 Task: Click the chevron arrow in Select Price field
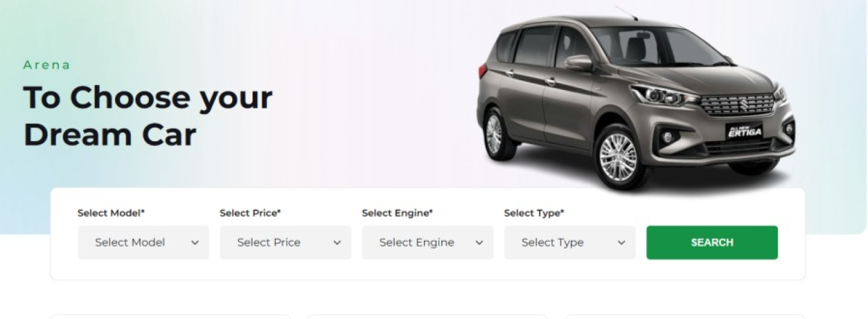(x=337, y=242)
